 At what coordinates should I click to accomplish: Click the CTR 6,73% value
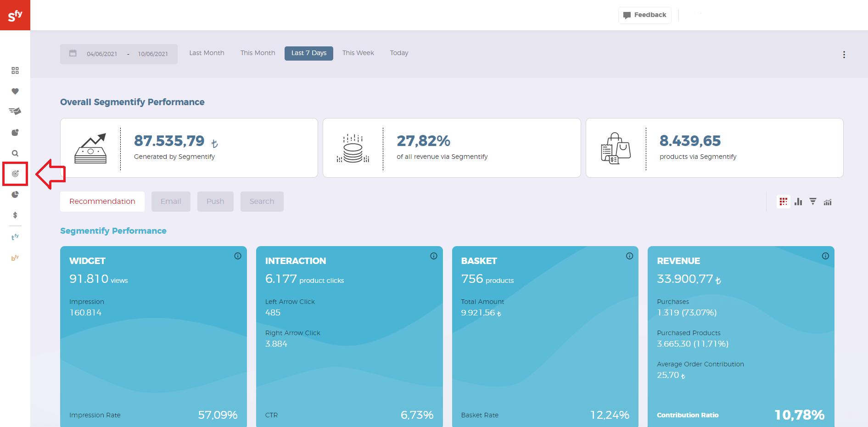coord(417,415)
